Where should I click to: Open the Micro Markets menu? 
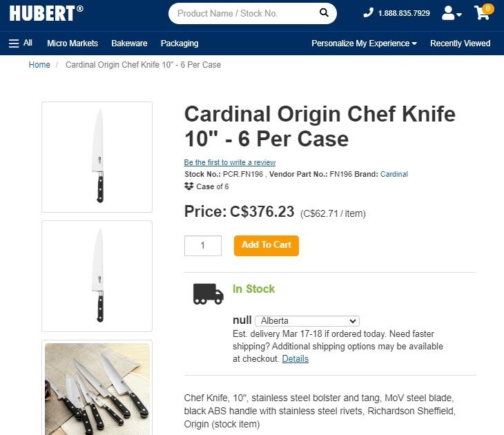[72, 43]
